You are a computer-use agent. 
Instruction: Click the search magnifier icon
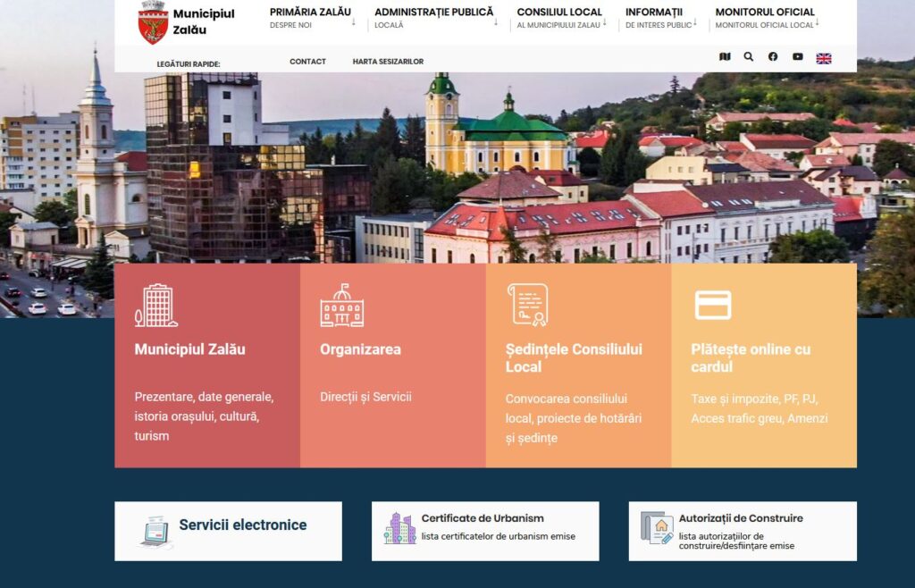[x=749, y=57]
